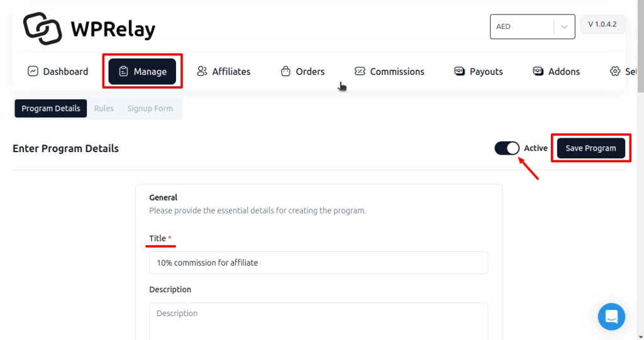Switch to the Rules tab
The image size is (644, 340).
click(104, 108)
